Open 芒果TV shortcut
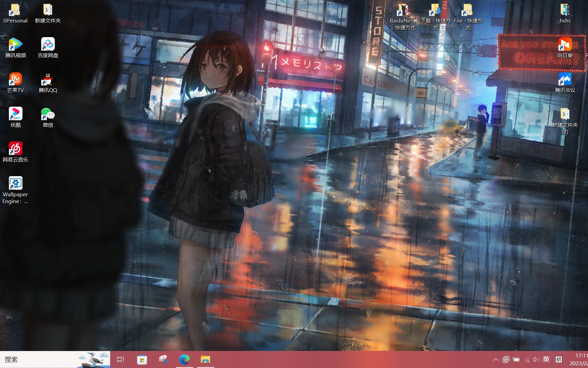The image size is (588, 368). pos(15,83)
